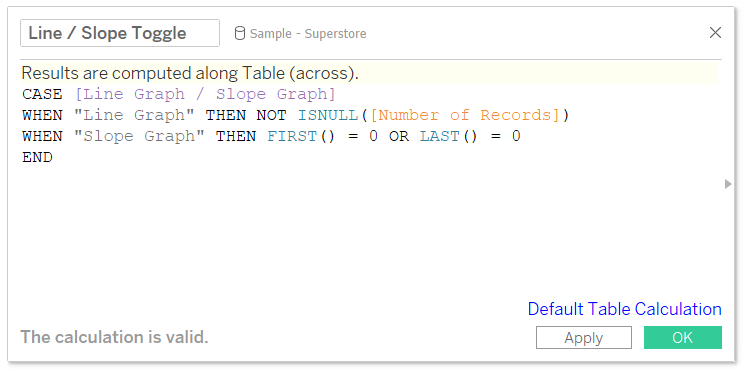This screenshot has width=744, height=373.
Task: Click the database icon beside Sample - Superstore
Action: tap(240, 33)
